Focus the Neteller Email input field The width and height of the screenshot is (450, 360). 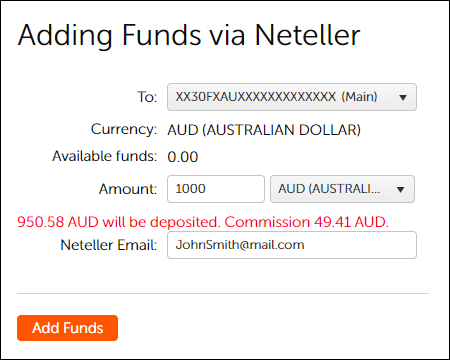point(292,245)
